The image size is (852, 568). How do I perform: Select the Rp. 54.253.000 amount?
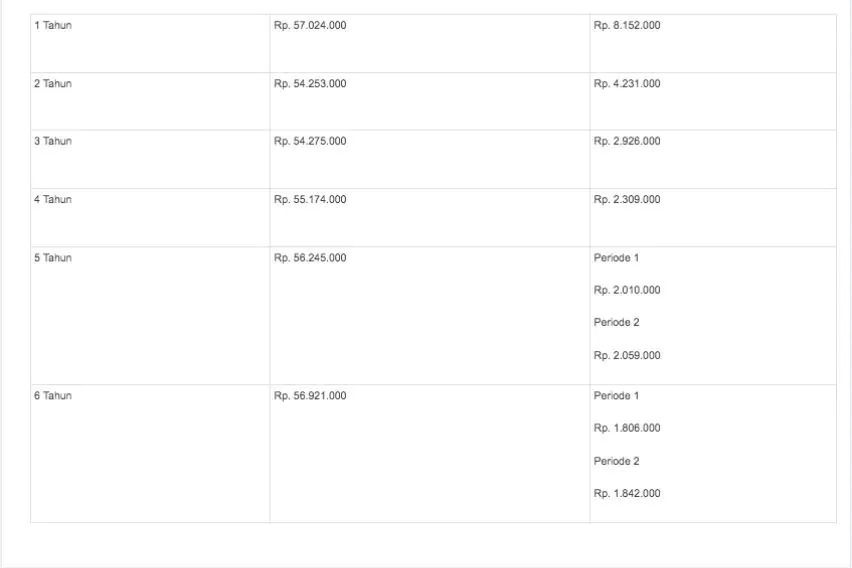point(310,84)
